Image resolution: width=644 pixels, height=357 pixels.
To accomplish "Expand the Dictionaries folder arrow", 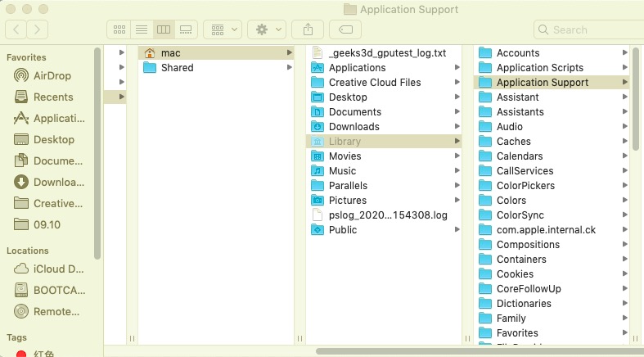I will [624, 303].
